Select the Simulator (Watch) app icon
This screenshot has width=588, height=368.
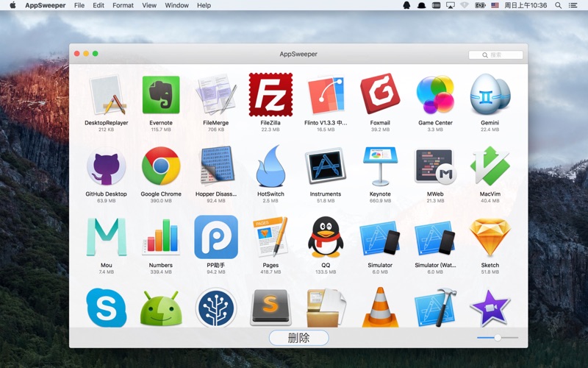(435, 238)
